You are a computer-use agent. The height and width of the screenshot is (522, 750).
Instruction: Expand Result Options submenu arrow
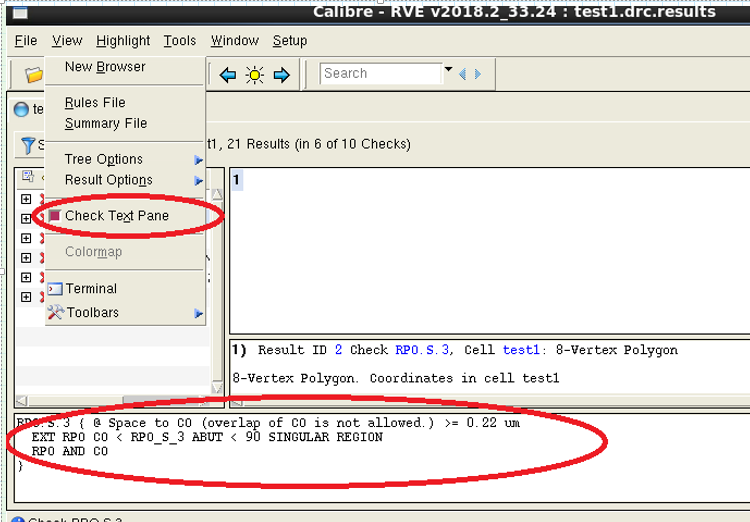point(199,181)
